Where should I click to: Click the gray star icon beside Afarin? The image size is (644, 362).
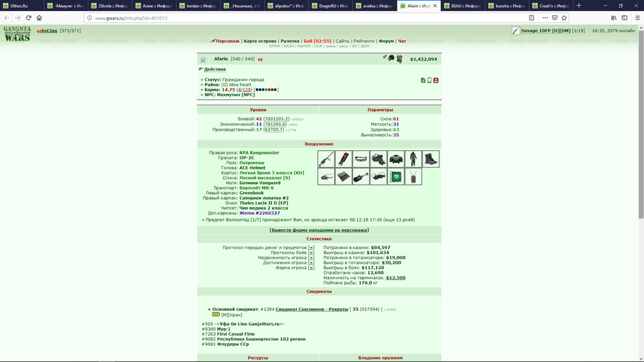click(203, 60)
